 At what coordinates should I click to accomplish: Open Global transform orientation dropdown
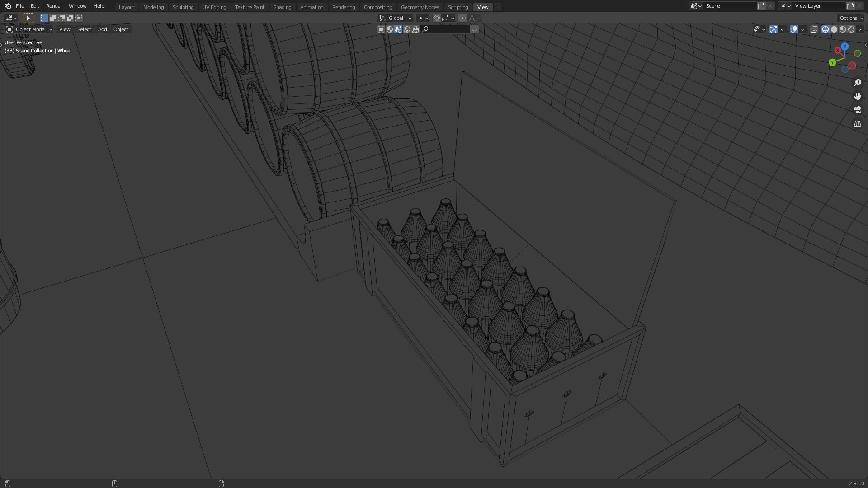click(x=396, y=18)
